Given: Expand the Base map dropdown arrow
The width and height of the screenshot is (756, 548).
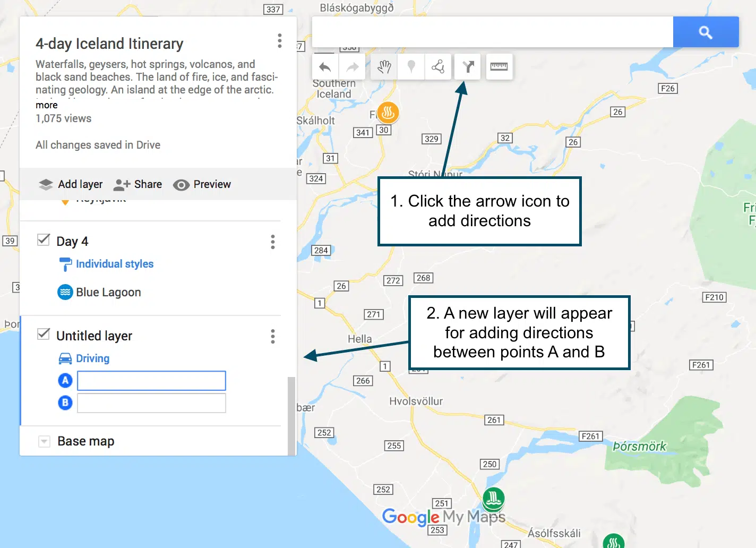Looking at the screenshot, I should [x=45, y=441].
